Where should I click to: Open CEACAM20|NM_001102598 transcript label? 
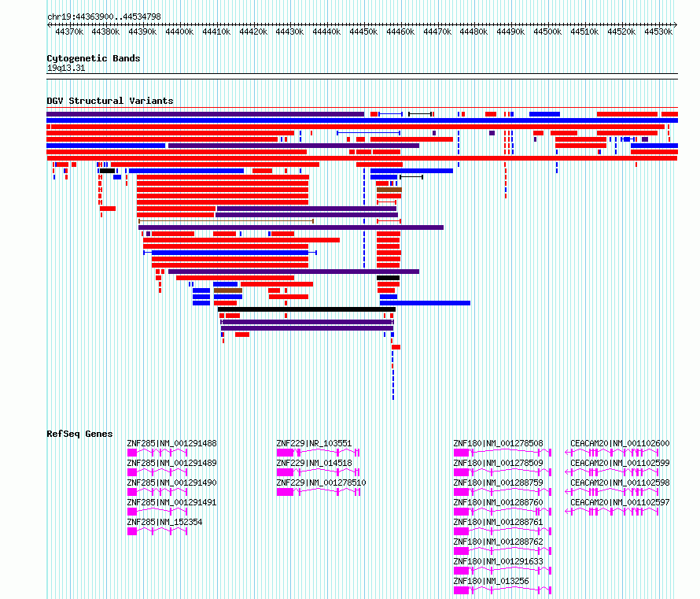pos(620,483)
